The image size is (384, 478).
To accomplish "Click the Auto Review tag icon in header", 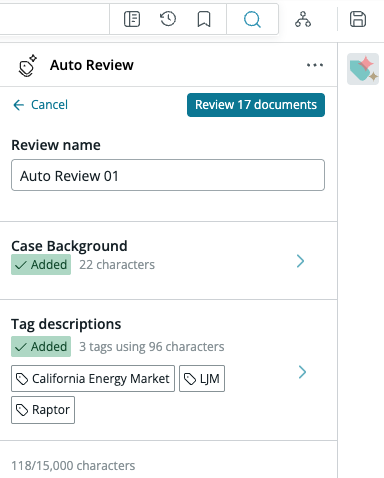I will (28, 65).
